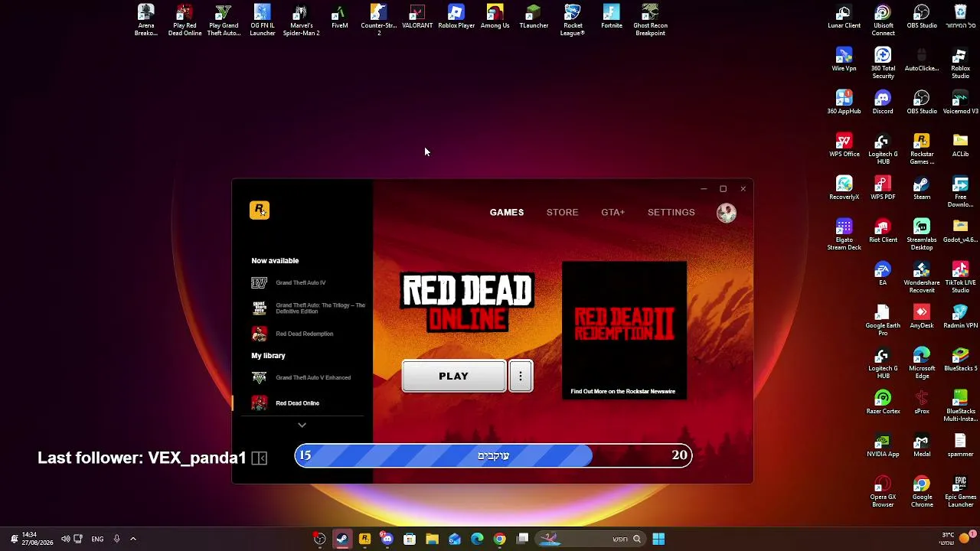Viewport: 980px width, 551px height.
Task: Open the TLauncher desktop icon
Action: [534, 18]
